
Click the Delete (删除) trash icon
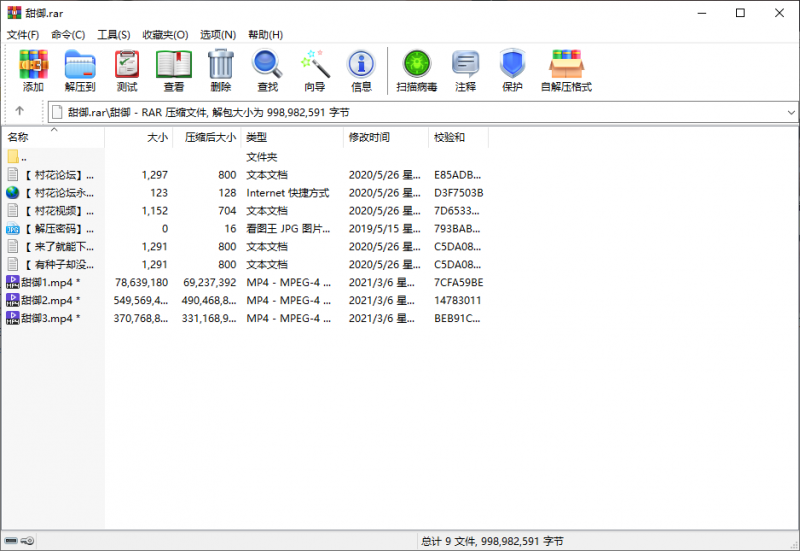(220, 70)
